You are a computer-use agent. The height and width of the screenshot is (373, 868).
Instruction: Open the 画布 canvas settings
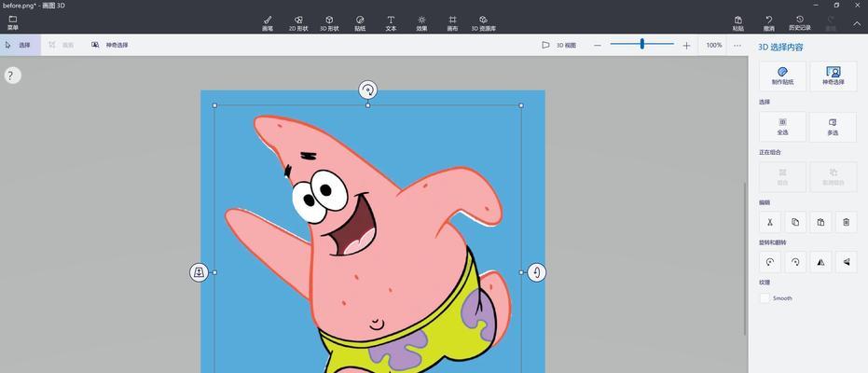452,22
